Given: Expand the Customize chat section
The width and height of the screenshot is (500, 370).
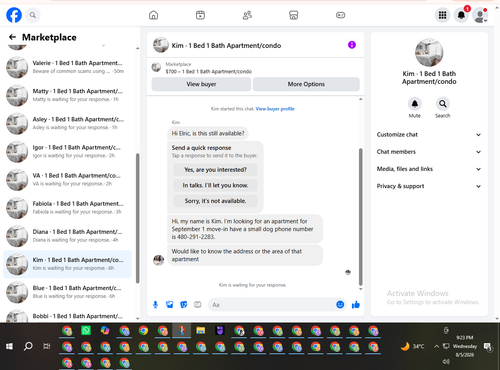Looking at the screenshot, I should pyautogui.click(x=429, y=135).
